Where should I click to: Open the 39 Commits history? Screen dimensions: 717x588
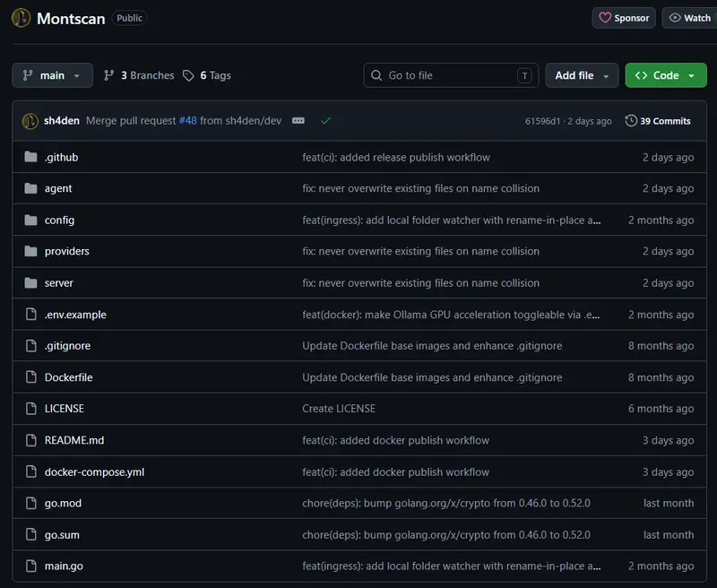click(658, 121)
